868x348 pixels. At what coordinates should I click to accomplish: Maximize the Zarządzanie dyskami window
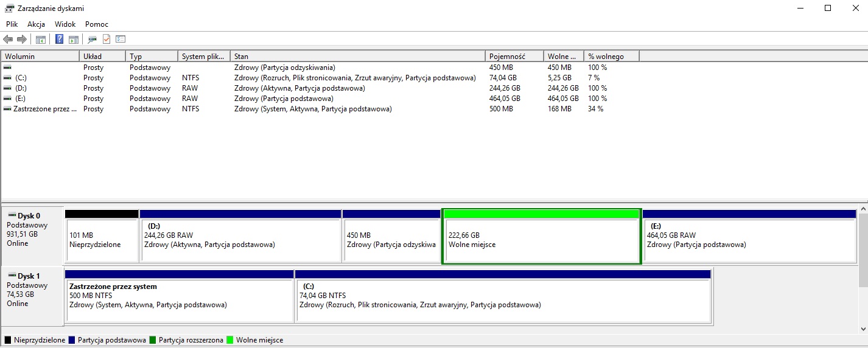tap(827, 9)
